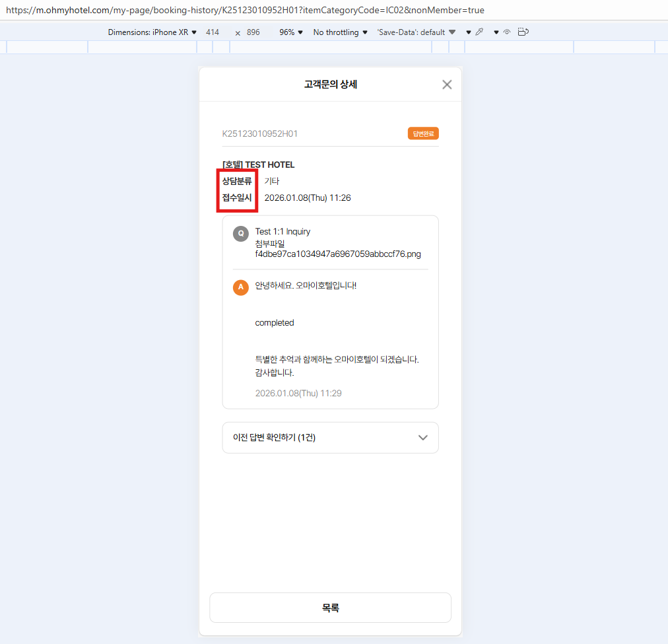Click the eyedropper icon in device toolbar
Screen dimensions: 668x644
pyautogui.click(x=479, y=32)
